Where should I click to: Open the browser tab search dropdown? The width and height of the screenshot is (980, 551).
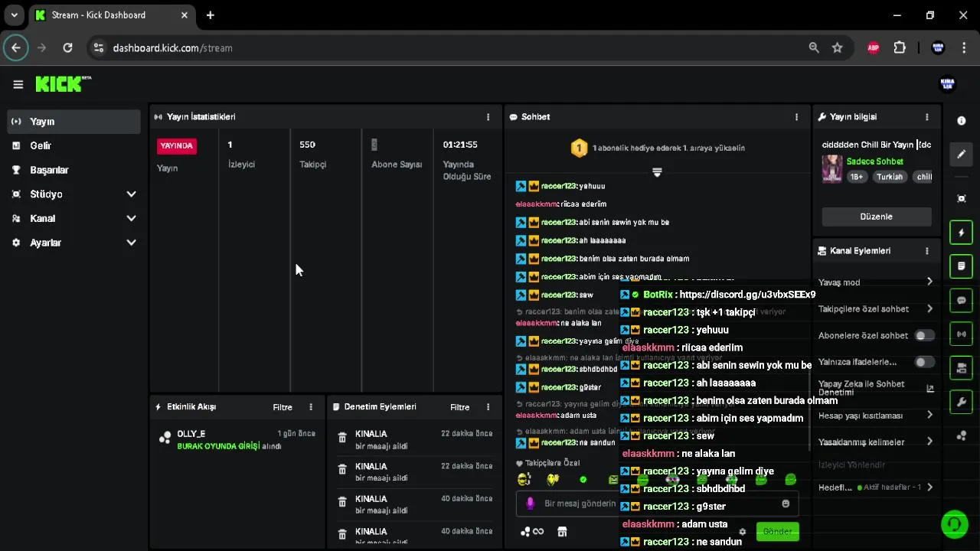[x=14, y=15]
